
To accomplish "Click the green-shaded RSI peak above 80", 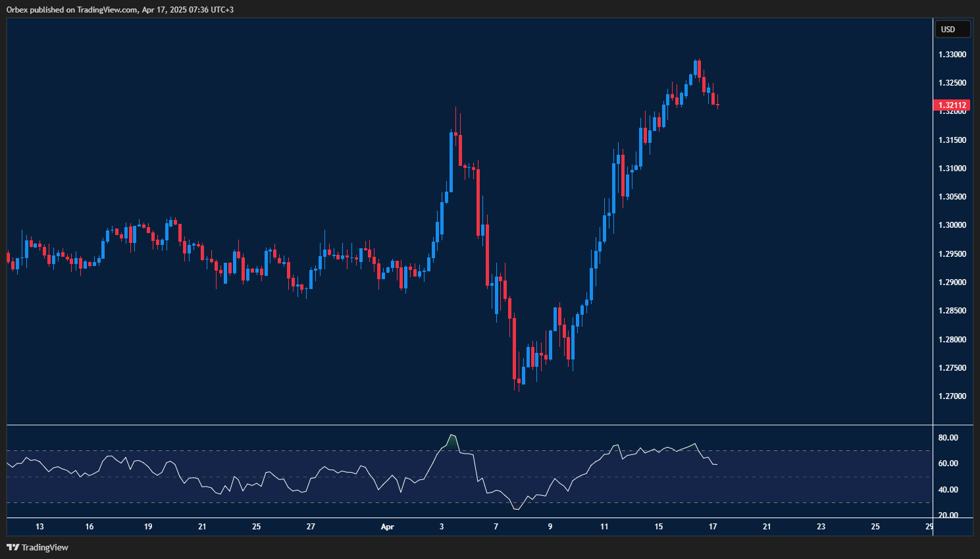I will coord(453,440).
